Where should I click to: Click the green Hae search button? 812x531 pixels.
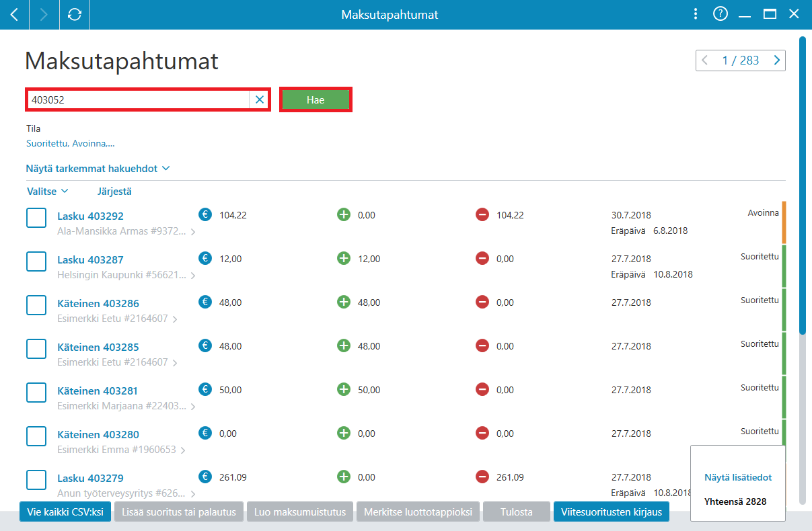[x=316, y=99]
